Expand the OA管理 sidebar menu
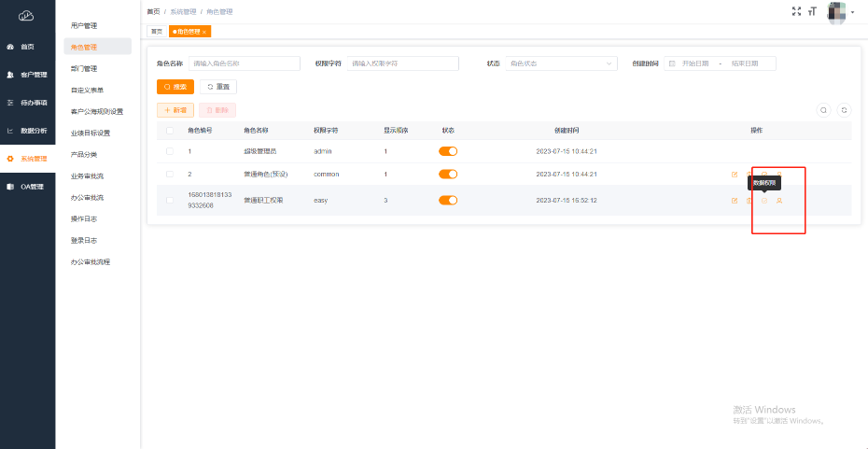 (28, 187)
